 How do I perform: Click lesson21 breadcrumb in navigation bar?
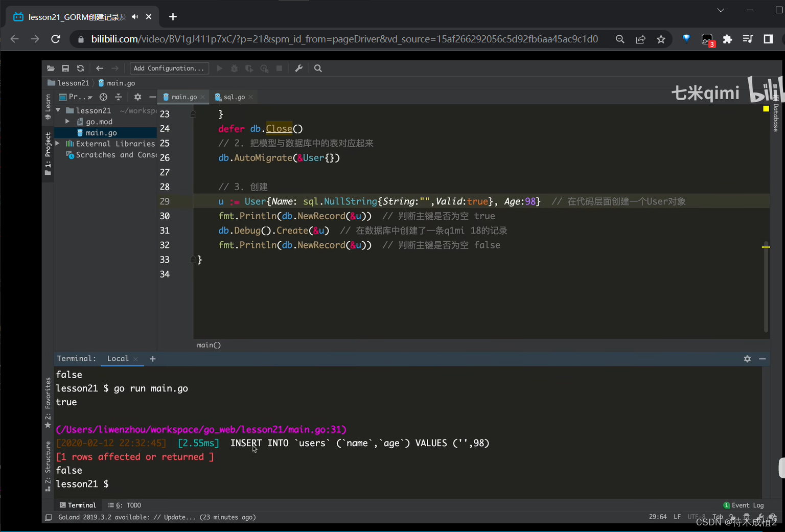click(68, 83)
